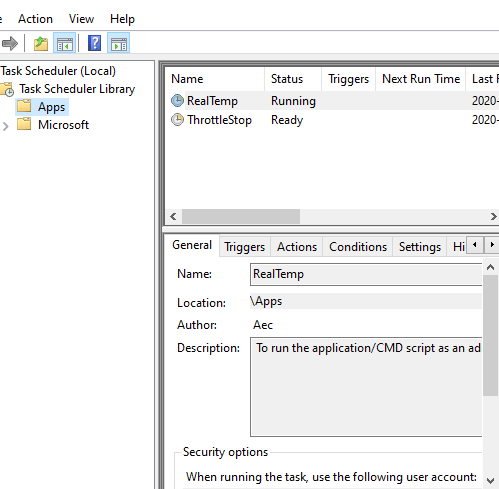Viewport: 499px width, 489px height.
Task: Select the ThrottleStop task row name
Action: [x=219, y=120]
